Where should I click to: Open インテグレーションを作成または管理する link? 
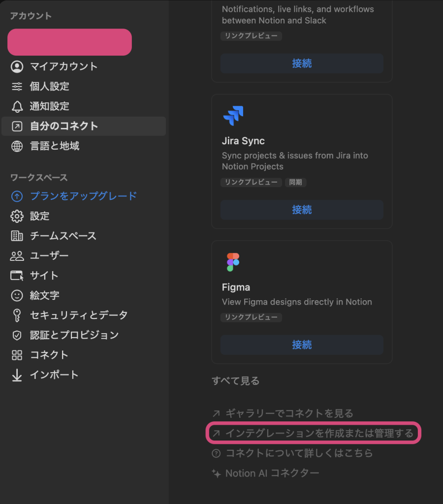point(319,433)
